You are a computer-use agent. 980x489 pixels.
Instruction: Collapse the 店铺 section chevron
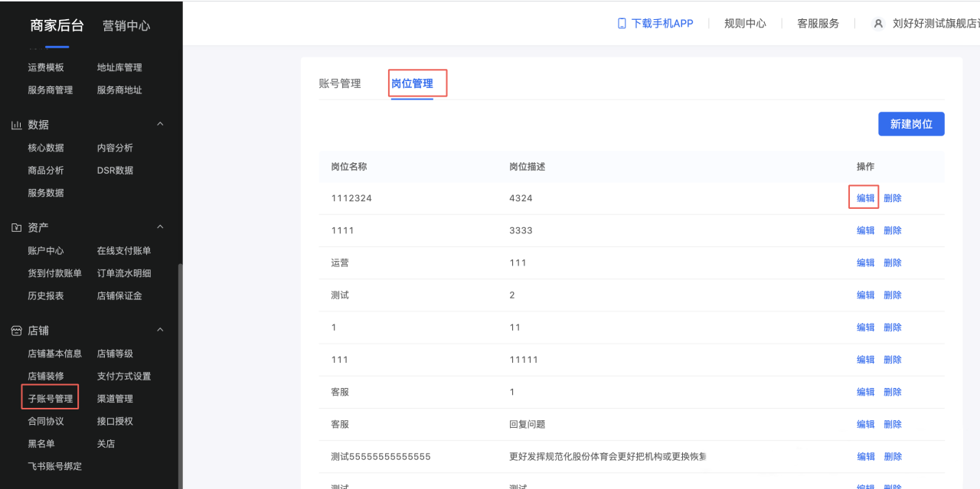click(159, 330)
